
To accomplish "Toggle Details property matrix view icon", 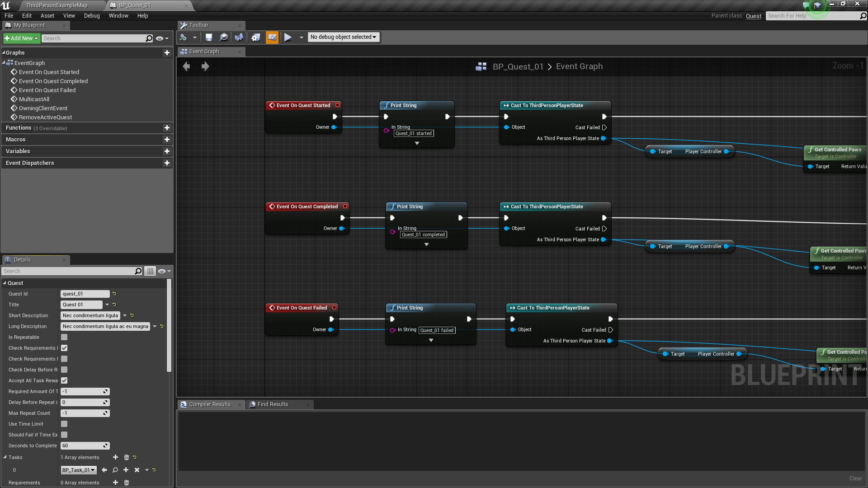I will click(x=150, y=271).
